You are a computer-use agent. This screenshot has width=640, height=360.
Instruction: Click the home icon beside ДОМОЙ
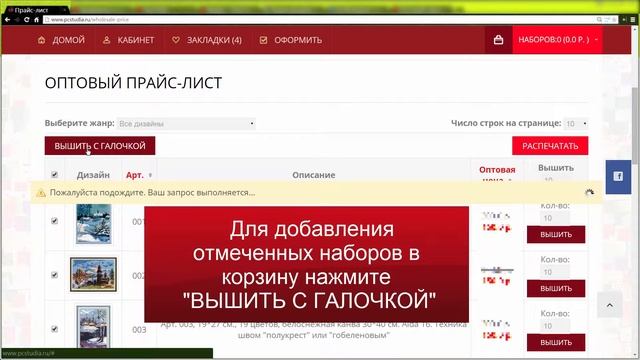41,40
